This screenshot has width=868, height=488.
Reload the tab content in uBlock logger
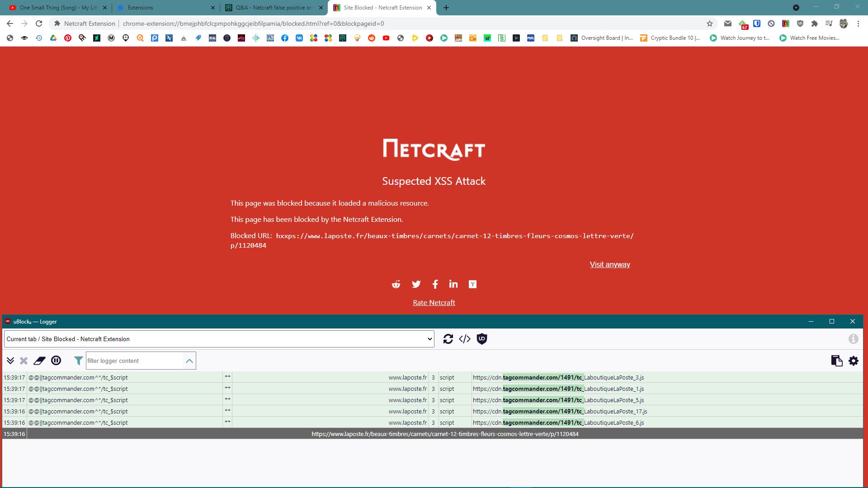pyautogui.click(x=448, y=339)
